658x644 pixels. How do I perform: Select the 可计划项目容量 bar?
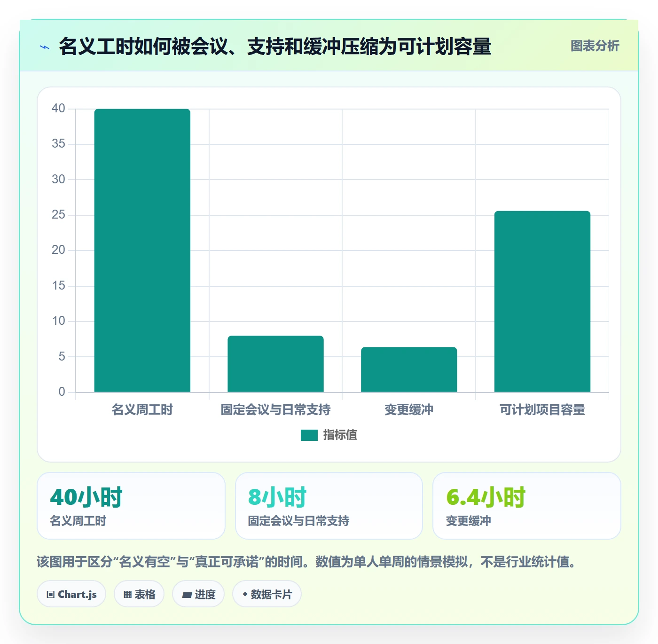tap(542, 301)
